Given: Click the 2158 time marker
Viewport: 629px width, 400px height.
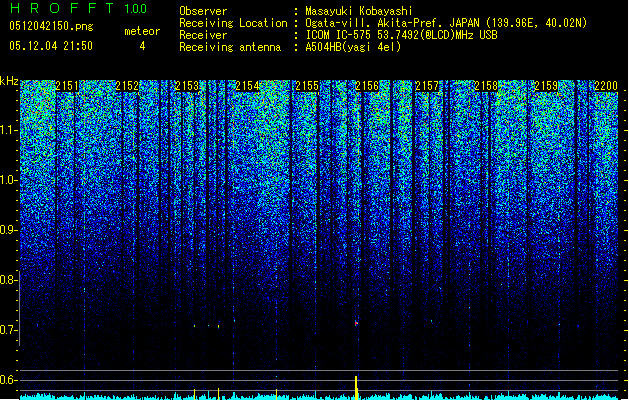Looking at the screenshot, I should (487, 86).
